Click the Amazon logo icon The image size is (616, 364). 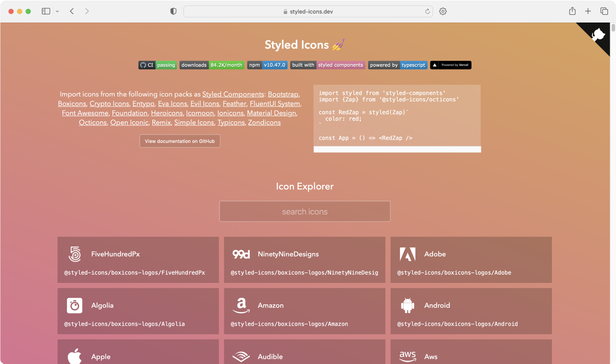pos(241,305)
